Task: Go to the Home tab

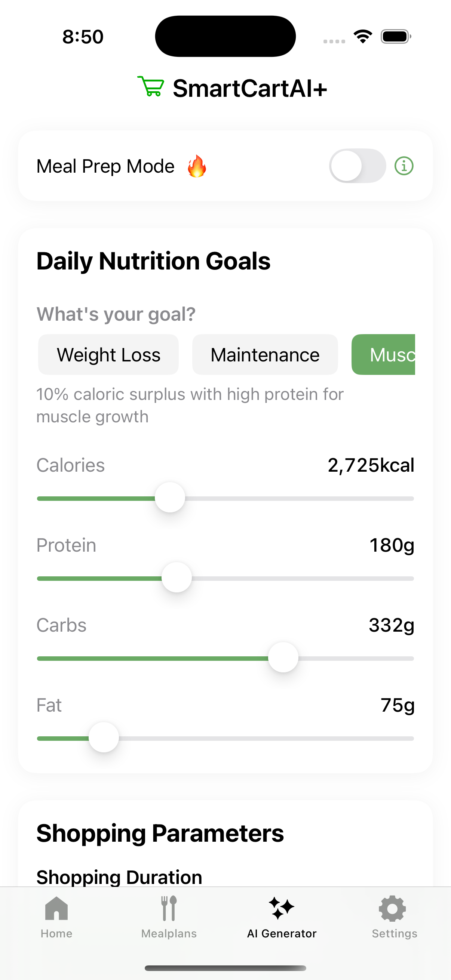Action: (x=56, y=917)
